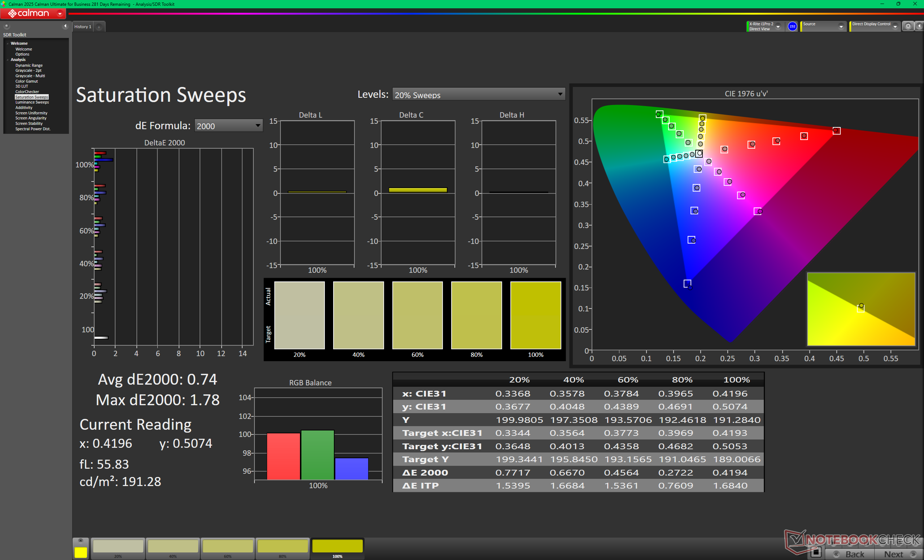This screenshot has height=560, width=924.
Task: Open the Direct Display Control dropdown
Action: click(x=895, y=27)
